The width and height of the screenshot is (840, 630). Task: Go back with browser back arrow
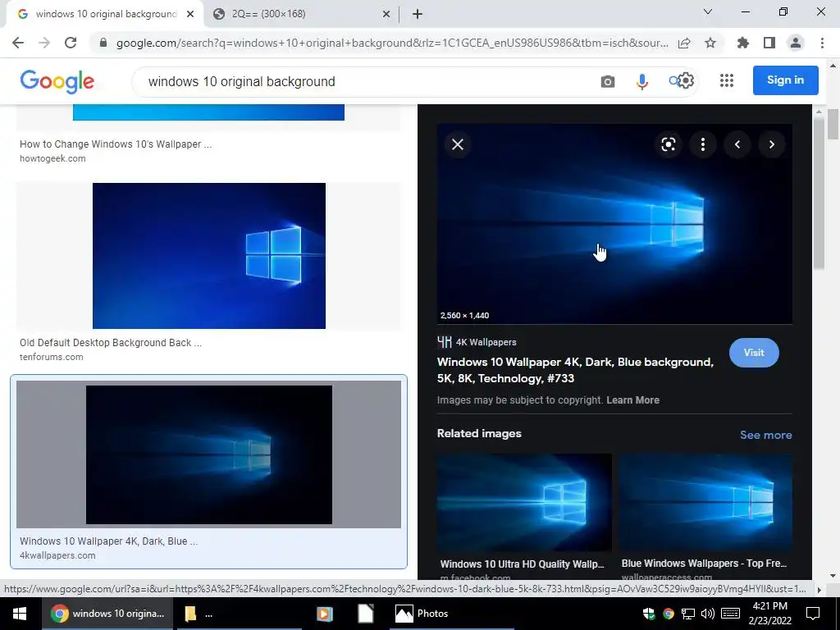click(x=18, y=43)
